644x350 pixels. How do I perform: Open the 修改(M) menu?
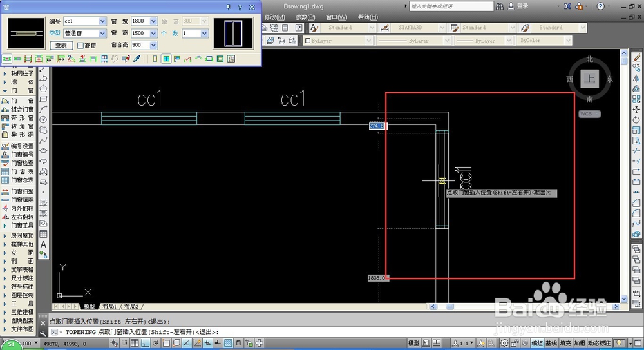[x=275, y=17]
